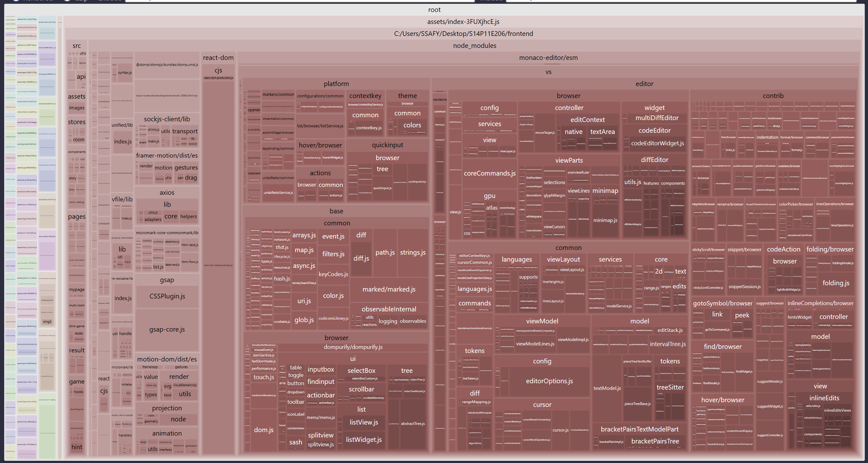Viewport: 868px width, 463px height.
Task: Click the react-dom module header
Action: coord(218,58)
